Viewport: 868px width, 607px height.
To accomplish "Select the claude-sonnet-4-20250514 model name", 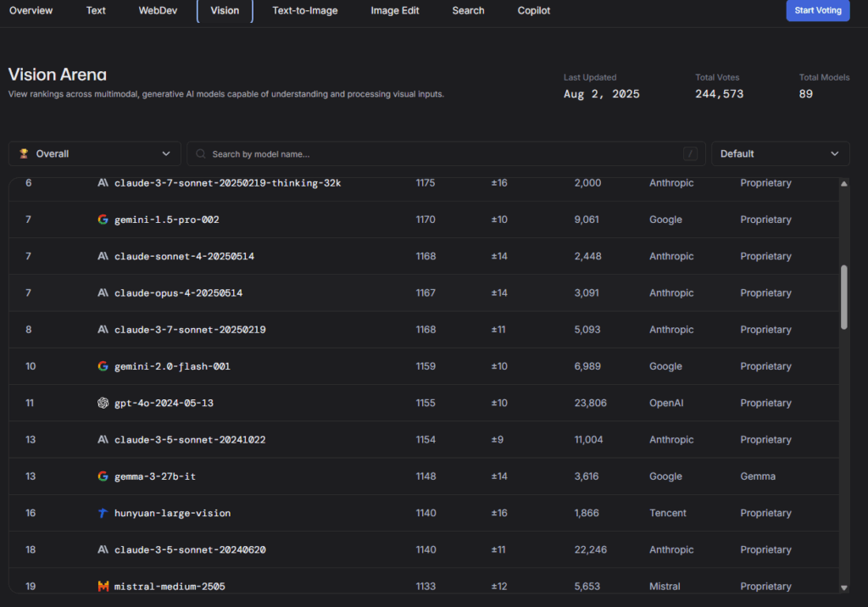I will (184, 256).
